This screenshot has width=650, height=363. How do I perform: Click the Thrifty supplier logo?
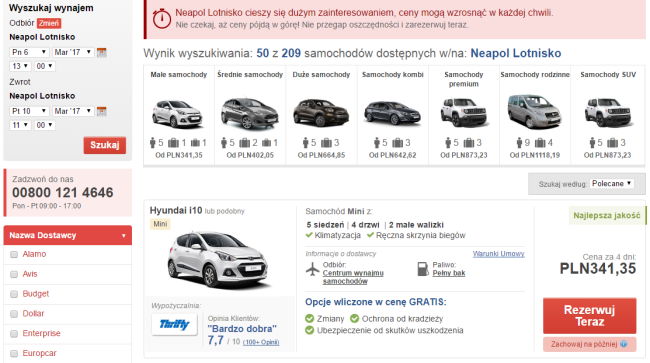pyautogui.click(x=174, y=324)
